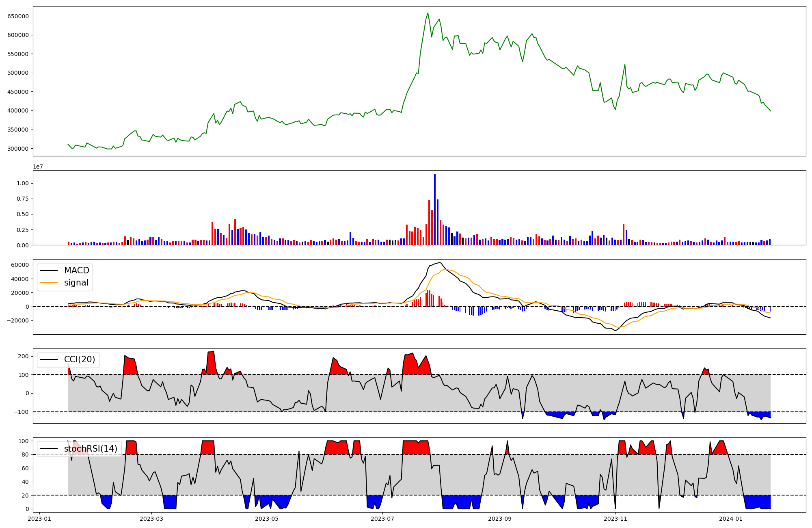Click the 650000 price axis tick label
The height and width of the screenshot is (528, 812).
(x=18, y=16)
